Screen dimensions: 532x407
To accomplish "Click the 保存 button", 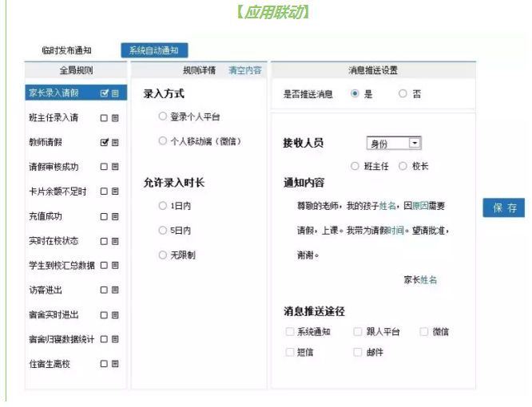I will [503, 208].
